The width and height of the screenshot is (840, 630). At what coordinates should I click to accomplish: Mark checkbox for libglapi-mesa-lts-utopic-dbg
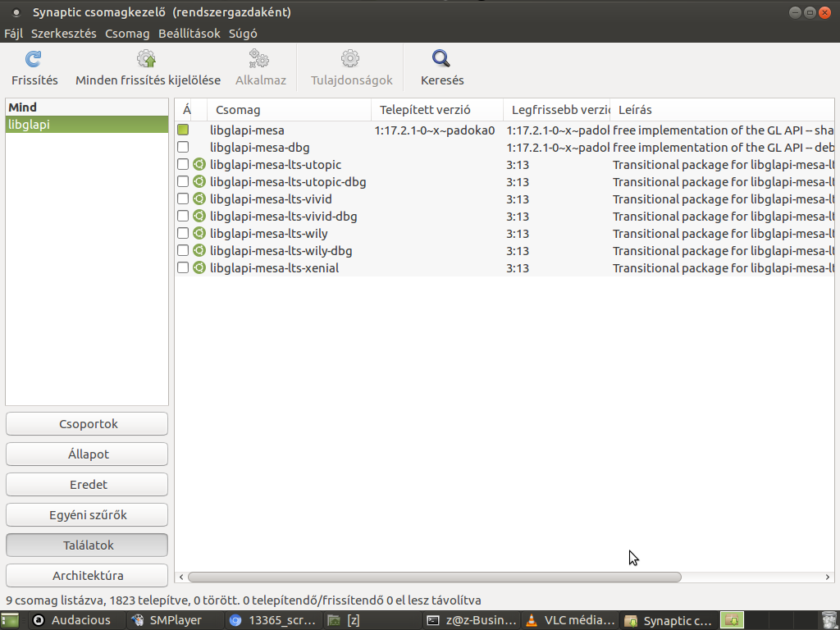tap(183, 181)
